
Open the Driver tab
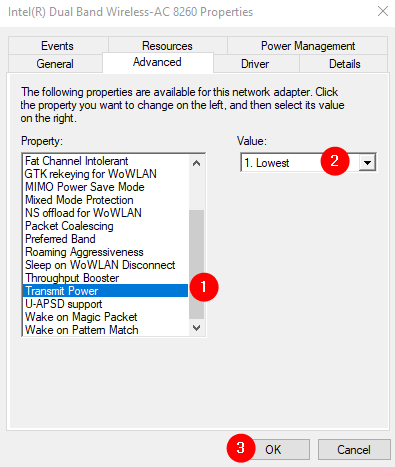tap(255, 64)
